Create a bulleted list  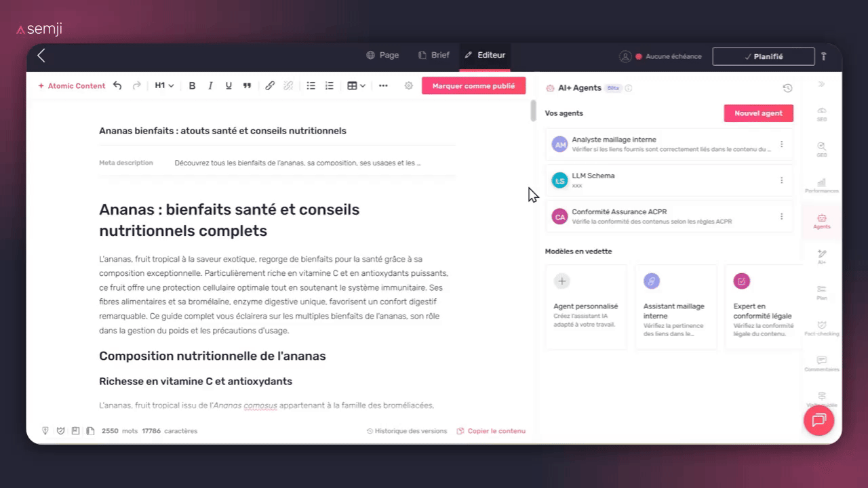click(x=311, y=85)
